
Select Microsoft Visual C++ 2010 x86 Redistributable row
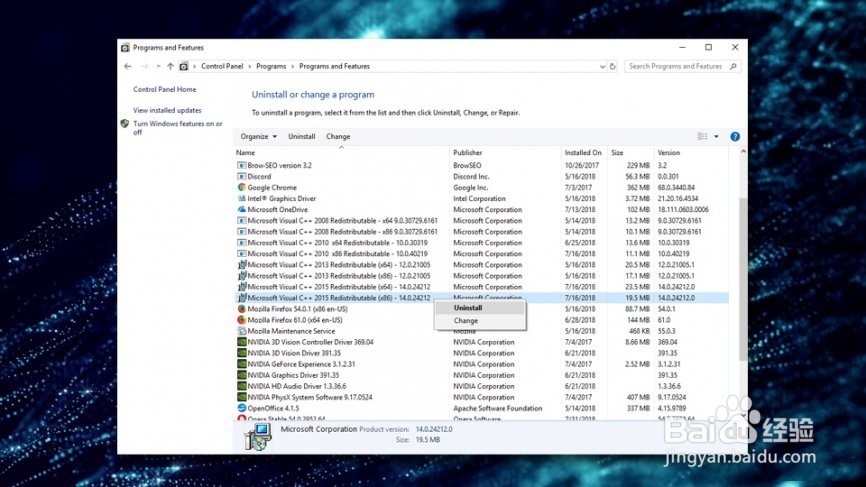pyautogui.click(x=482, y=253)
